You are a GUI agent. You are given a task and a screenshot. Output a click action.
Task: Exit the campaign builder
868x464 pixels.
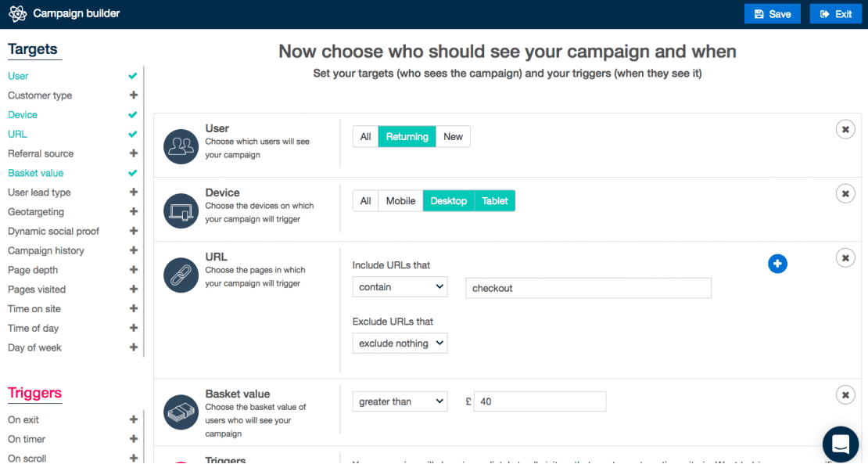[x=835, y=14]
